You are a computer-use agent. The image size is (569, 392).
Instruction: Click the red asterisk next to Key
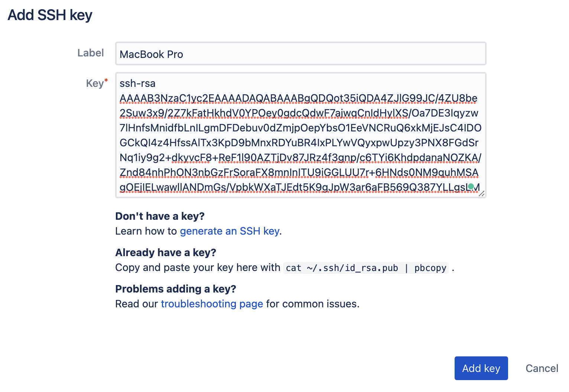point(106,79)
